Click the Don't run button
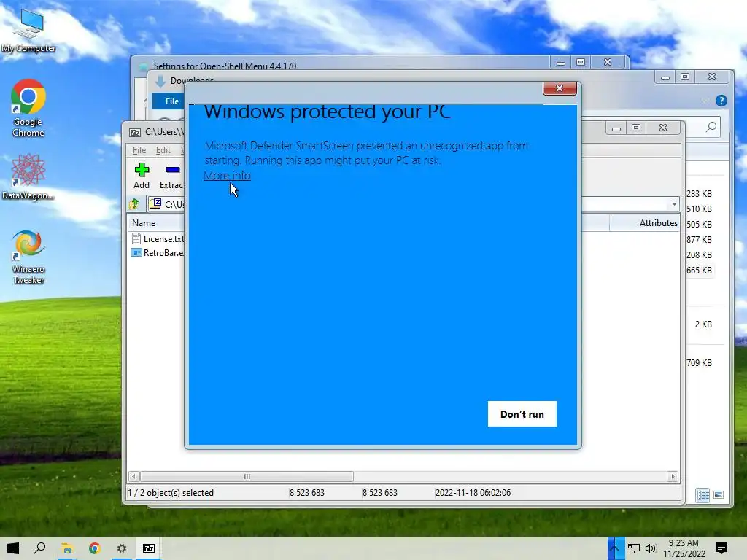The image size is (747, 560). click(522, 414)
